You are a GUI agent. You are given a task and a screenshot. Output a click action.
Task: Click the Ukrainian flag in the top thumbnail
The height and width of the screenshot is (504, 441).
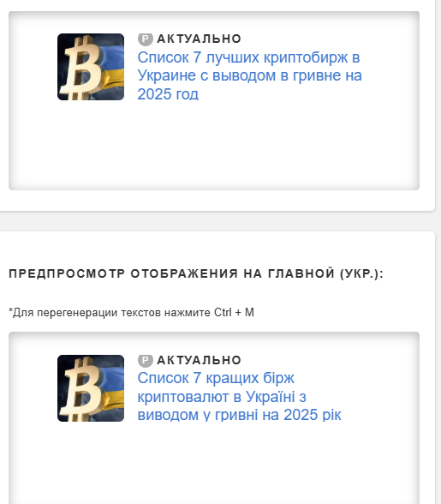coord(110,68)
